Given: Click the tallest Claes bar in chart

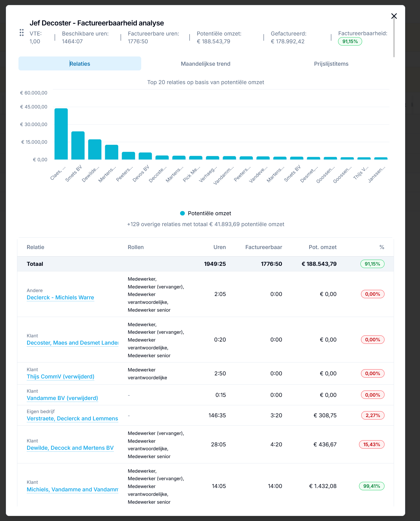Looking at the screenshot, I should [x=61, y=134].
